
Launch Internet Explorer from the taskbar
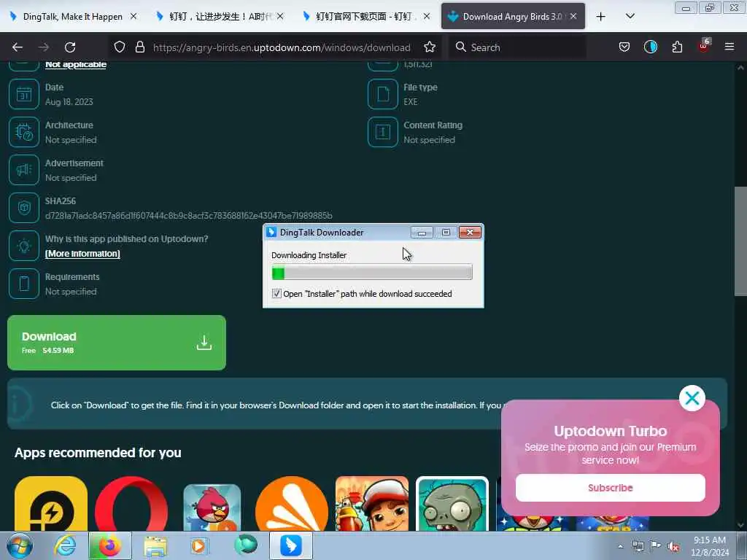65,545
